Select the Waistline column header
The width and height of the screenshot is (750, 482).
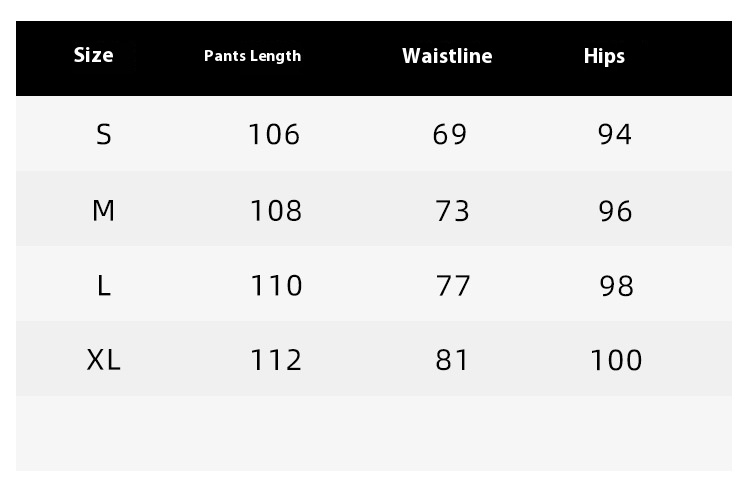(x=447, y=56)
